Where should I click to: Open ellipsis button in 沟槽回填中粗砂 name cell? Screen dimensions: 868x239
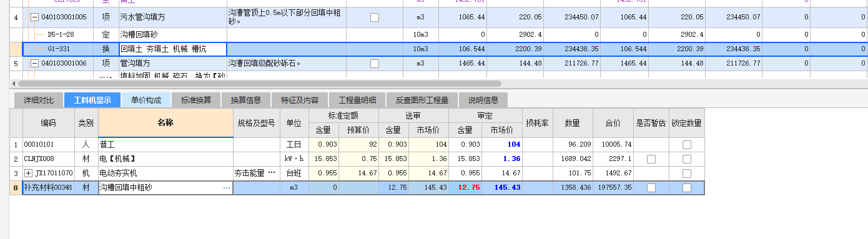[227, 187]
